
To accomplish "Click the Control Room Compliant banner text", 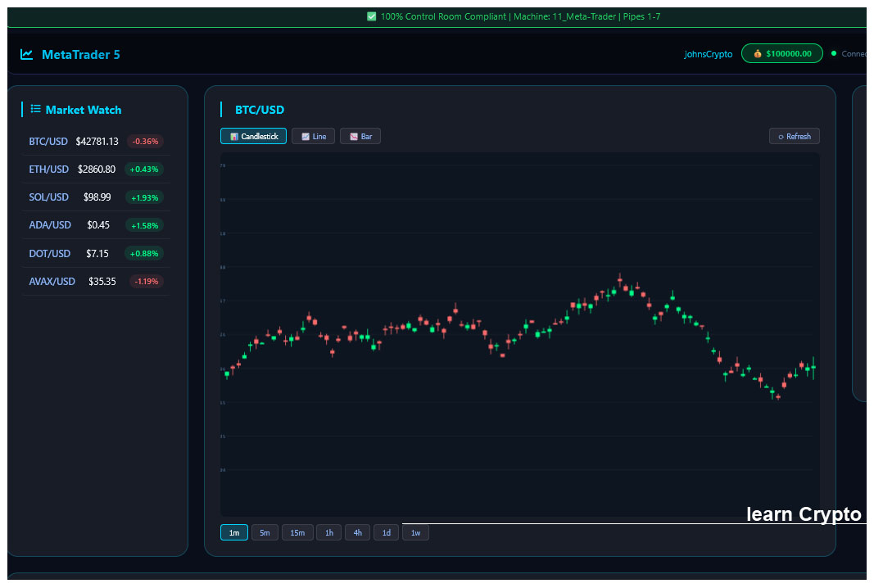I will click(x=521, y=16).
